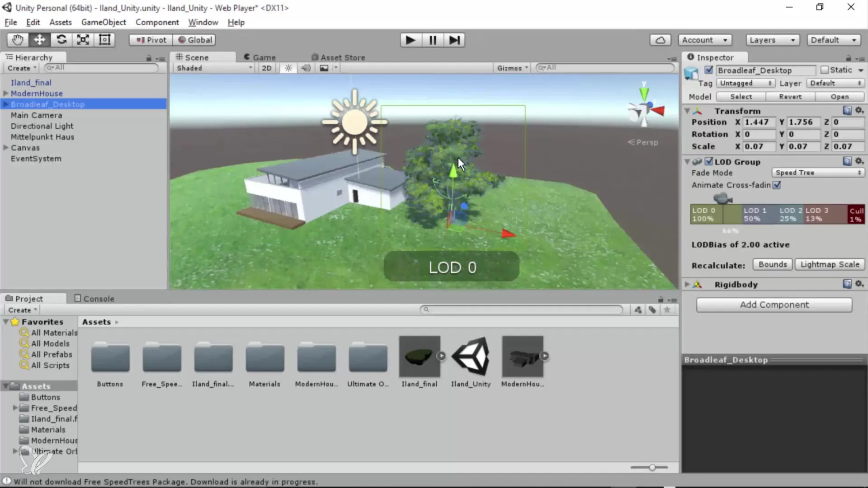Expand the Free_Speed folder in tree
The image size is (868, 488).
(15, 408)
